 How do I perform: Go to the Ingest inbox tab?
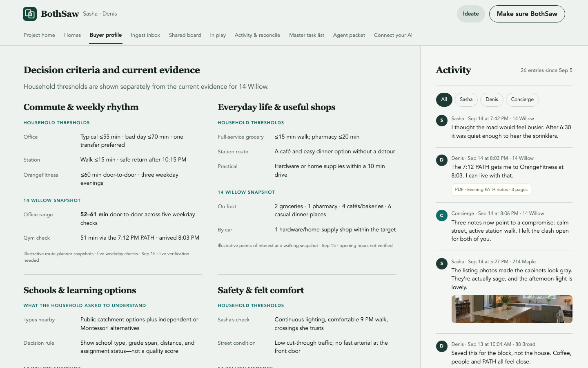(145, 35)
